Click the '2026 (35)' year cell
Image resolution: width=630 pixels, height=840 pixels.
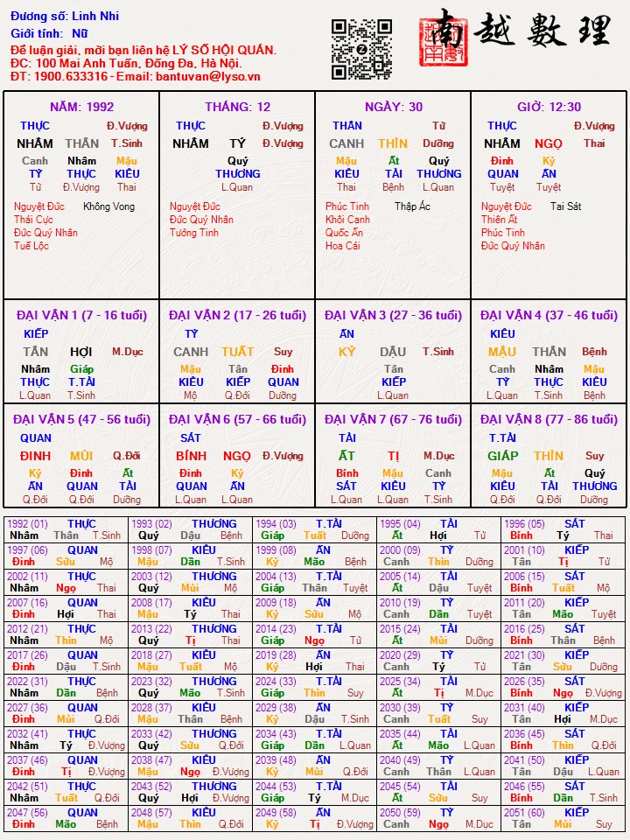click(563, 688)
